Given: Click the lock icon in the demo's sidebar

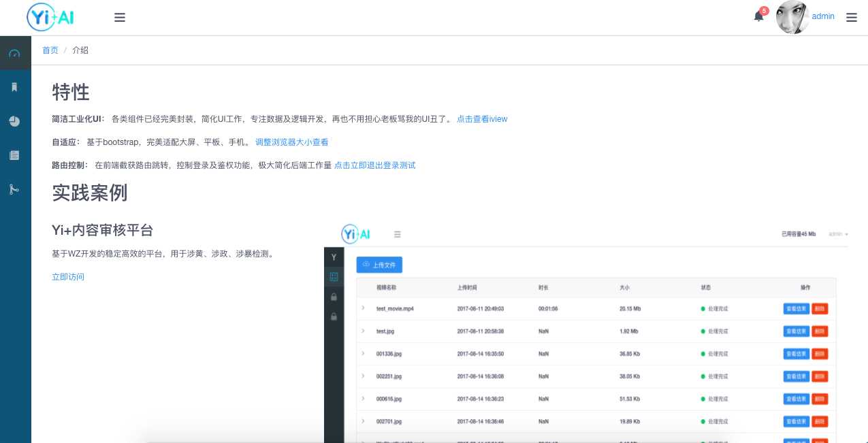Looking at the screenshot, I should coord(334,297).
